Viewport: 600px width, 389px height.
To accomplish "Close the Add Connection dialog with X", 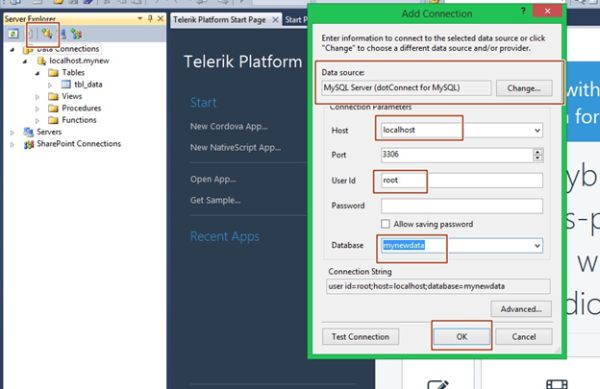I will coord(547,11).
